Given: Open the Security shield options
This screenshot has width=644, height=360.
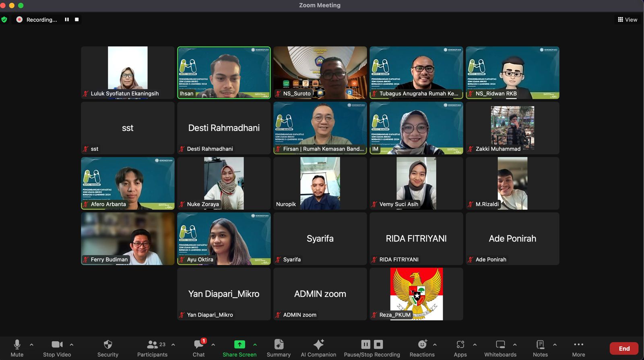Looking at the screenshot, I should pyautogui.click(x=107, y=348).
